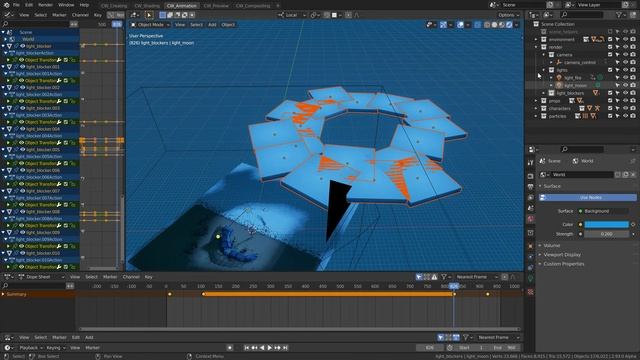640x360 pixels.
Task: Click the play animation button
Action: 269,348
